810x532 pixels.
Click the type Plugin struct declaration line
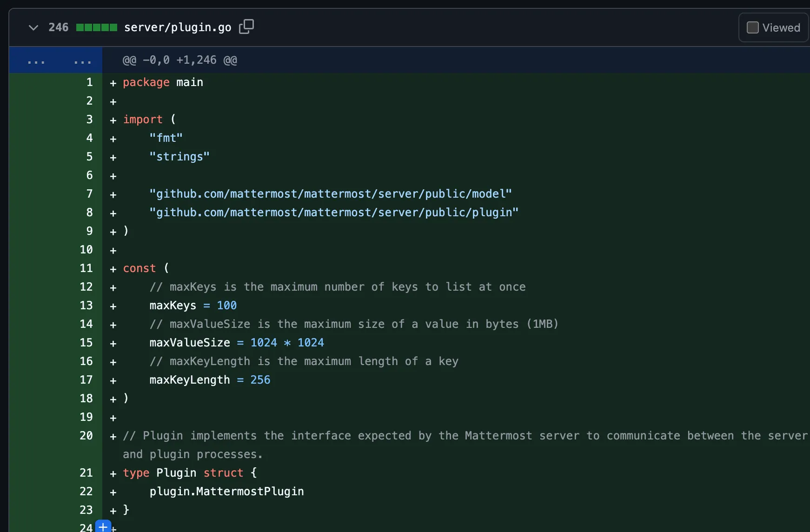coord(189,472)
